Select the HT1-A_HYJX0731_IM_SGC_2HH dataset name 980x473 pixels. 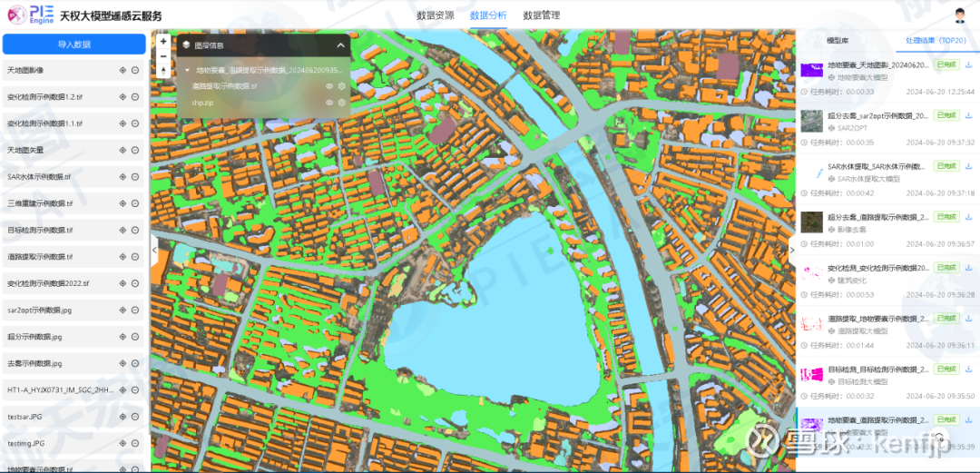[61, 389]
